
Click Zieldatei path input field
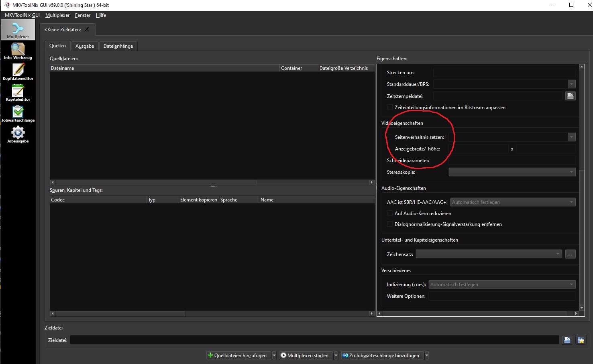click(314, 340)
